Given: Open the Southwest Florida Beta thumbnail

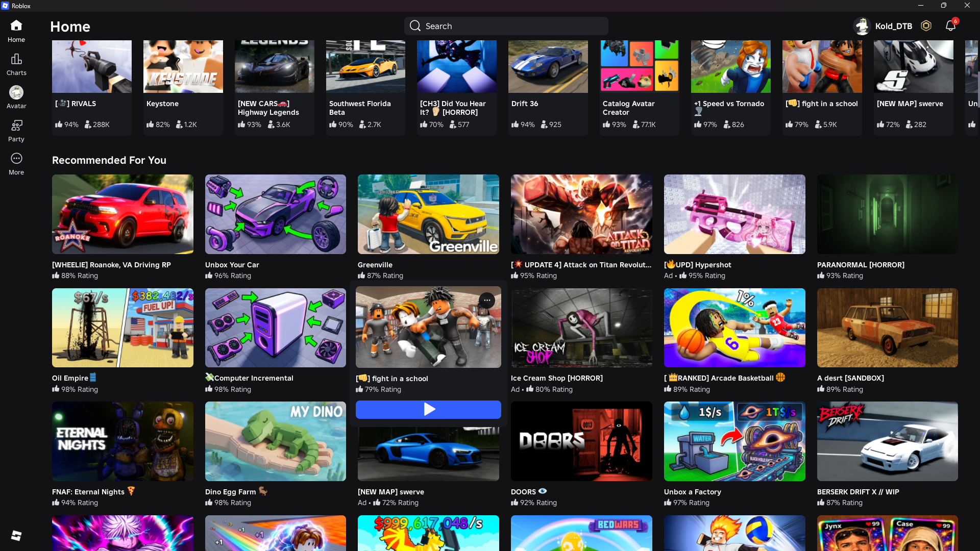Looking at the screenshot, I should click(x=365, y=66).
